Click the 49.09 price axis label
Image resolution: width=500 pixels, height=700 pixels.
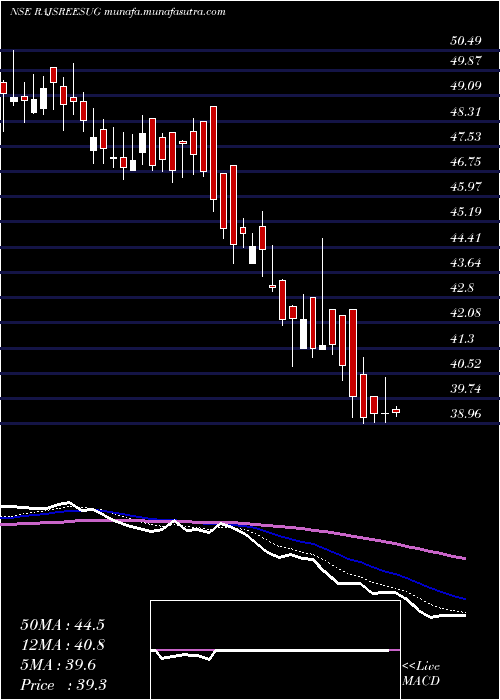pos(466,86)
